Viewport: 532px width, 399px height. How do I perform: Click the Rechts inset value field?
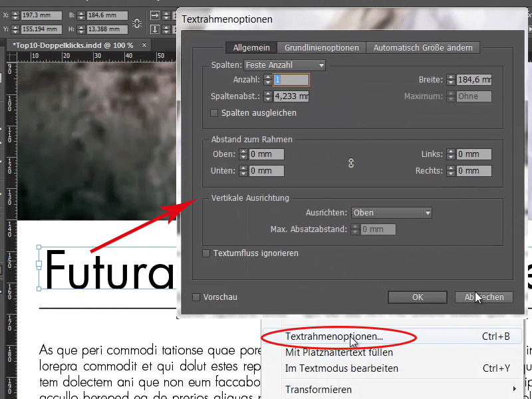coord(474,171)
